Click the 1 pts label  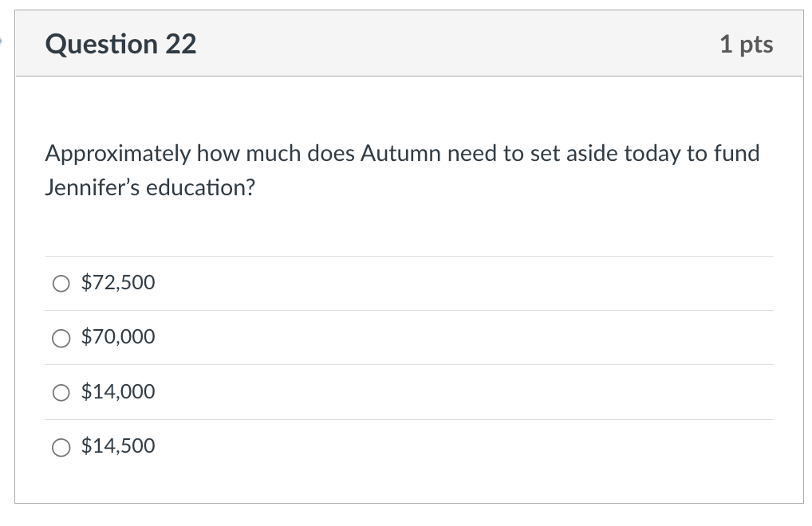pyautogui.click(x=747, y=45)
